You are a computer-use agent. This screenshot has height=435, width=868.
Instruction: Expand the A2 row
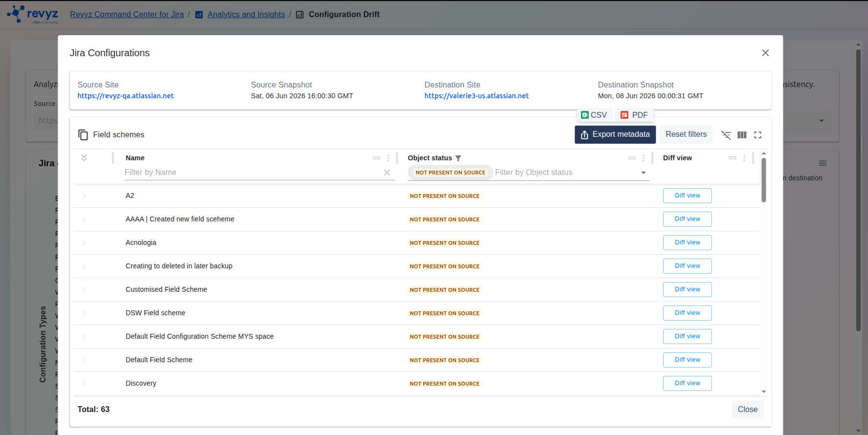tap(84, 196)
